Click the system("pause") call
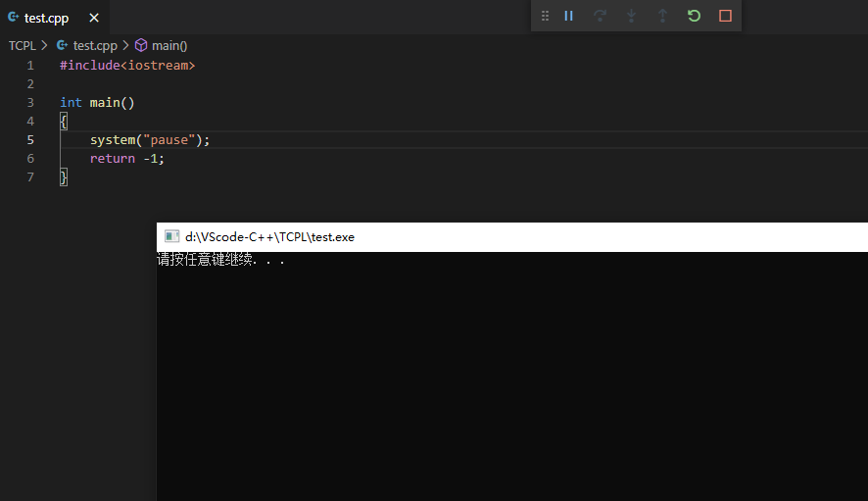The height and width of the screenshot is (501, 868). click(x=150, y=139)
